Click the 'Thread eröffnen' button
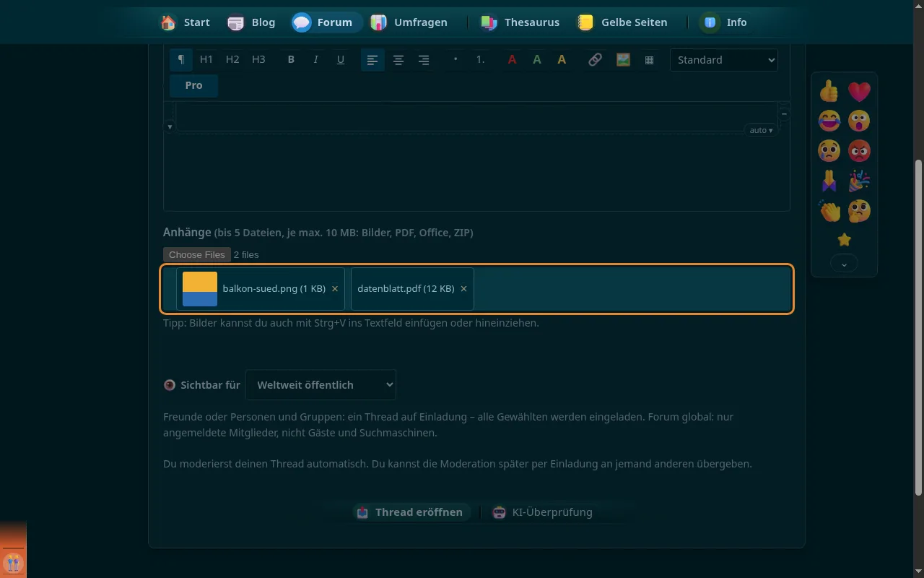924x578 pixels. [x=411, y=512]
